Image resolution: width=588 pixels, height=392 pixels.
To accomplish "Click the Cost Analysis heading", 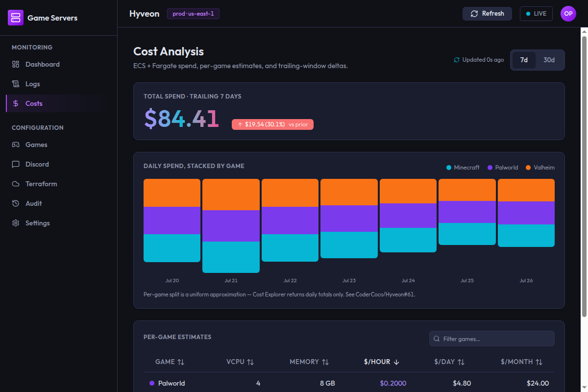I will point(169,51).
